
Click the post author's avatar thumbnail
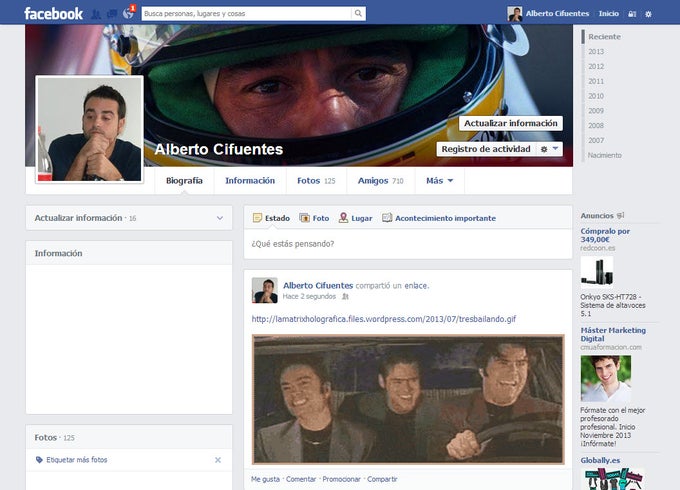click(x=265, y=291)
